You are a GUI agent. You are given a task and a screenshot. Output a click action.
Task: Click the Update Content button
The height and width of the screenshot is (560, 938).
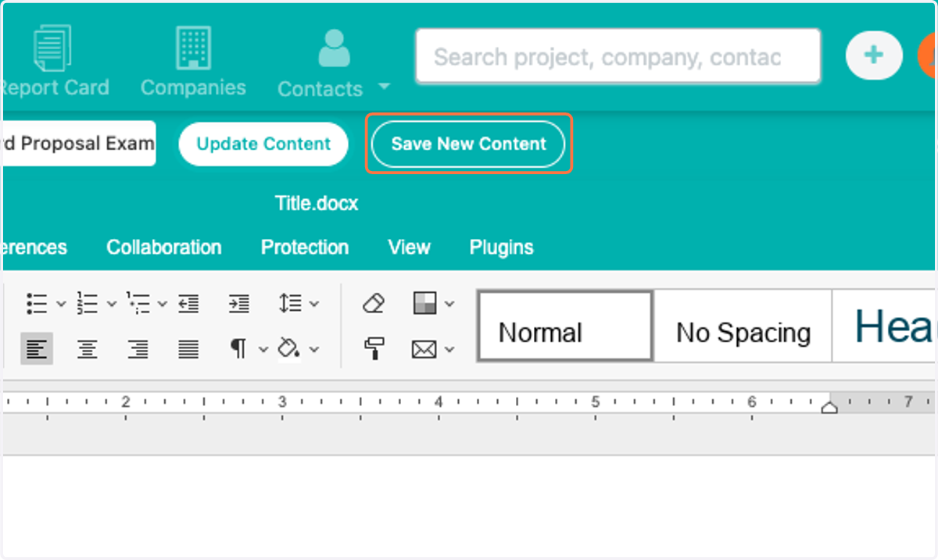263,144
